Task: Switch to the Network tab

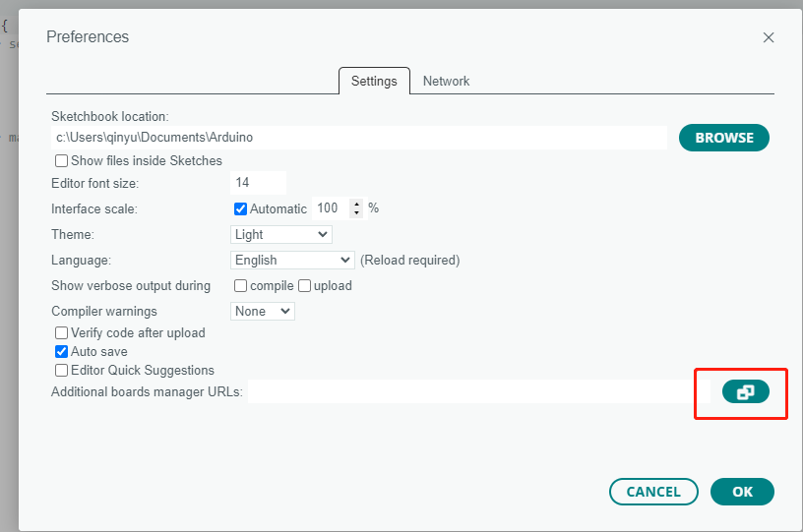Action: click(446, 82)
